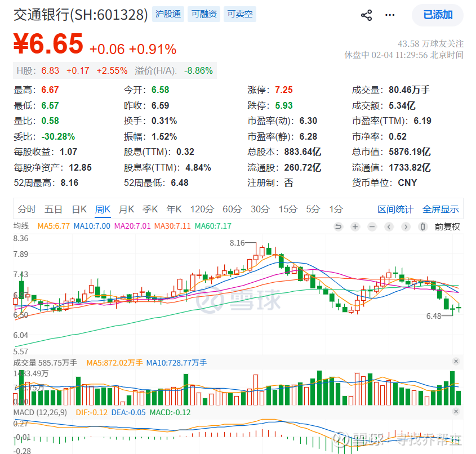
Task: Click the 跌停 price 5.93
Action: [x=284, y=105]
